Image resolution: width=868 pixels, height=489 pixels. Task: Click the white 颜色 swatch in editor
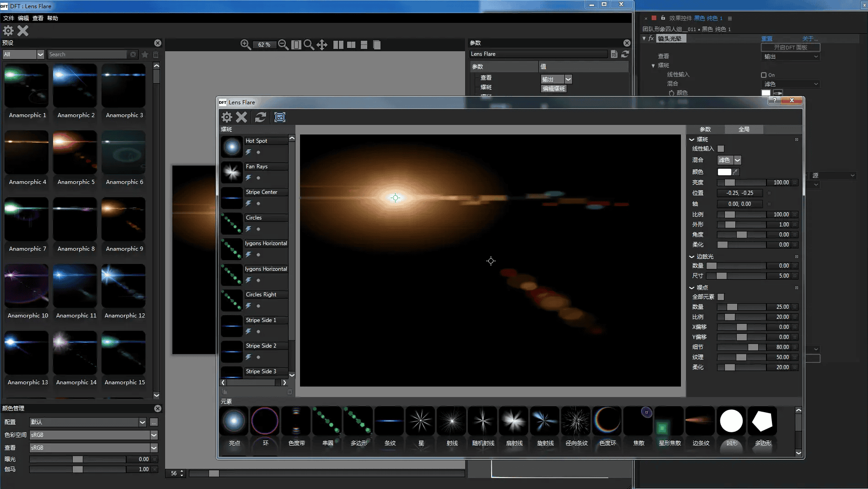coord(724,172)
